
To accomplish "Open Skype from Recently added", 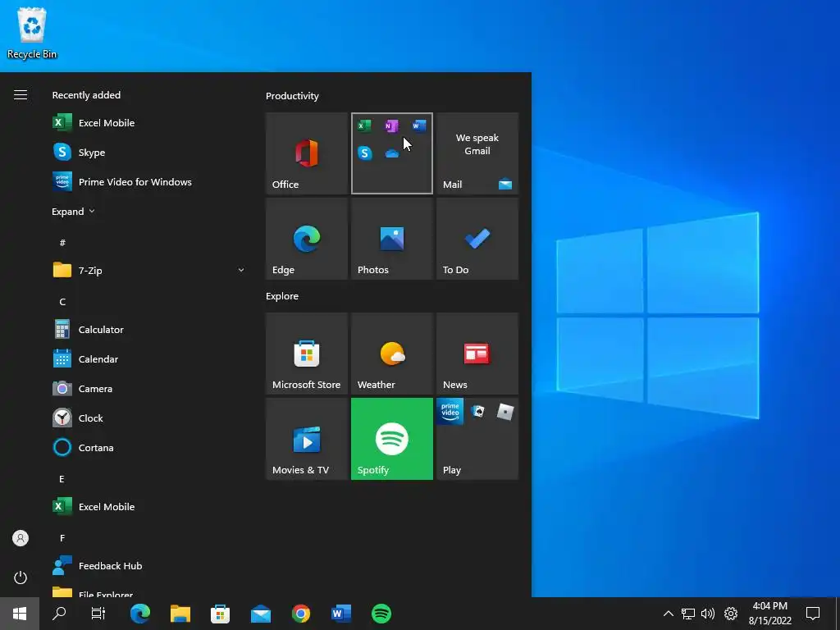I will click(x=148, y=152).
